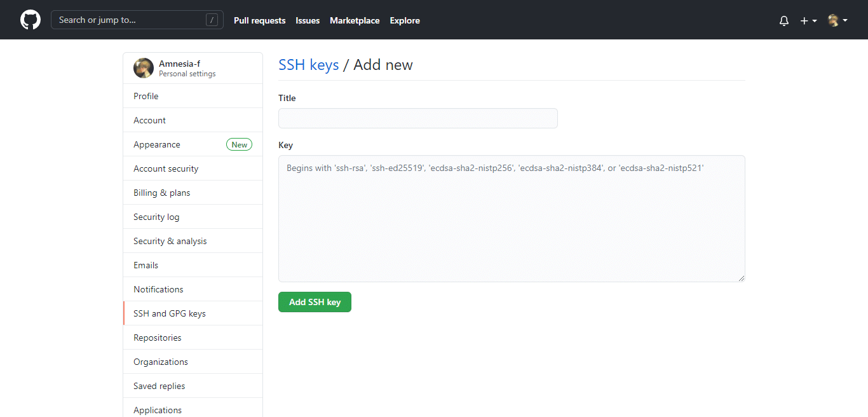Screen dimensions: 868x417
Task: Focus the Key textarea for the SSH key
Action: click(512, 218)
